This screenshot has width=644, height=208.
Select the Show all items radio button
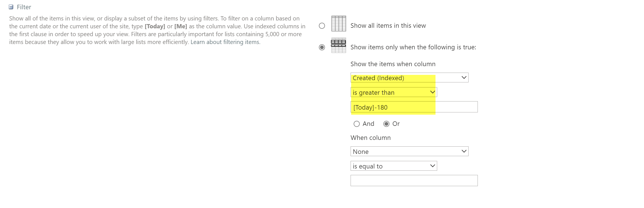click(322, 26)
